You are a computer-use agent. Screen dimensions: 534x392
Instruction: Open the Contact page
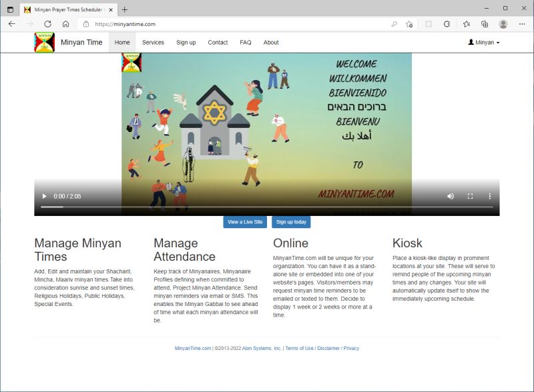[x=218, y=43]
